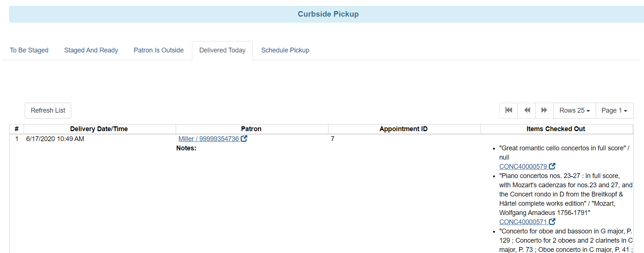Image resolution: width=644 pixels, height=253 pixels.
Task: Click external-link icon beside Miller patron
Action: click(x=244, y=139)
